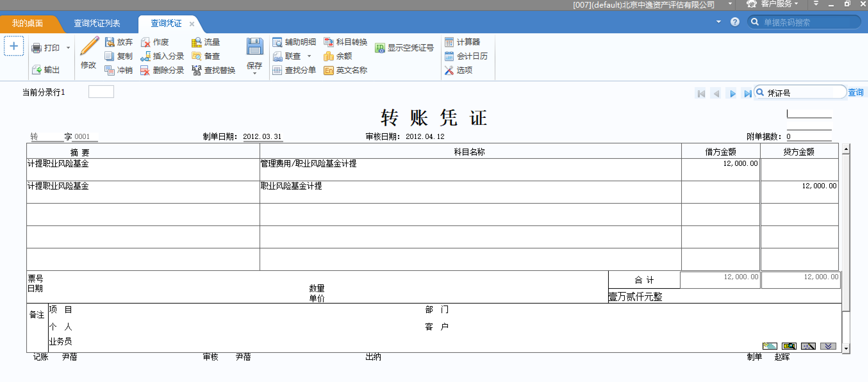Click the Query (查询) link
868x382 pixels.
(855, 92)
